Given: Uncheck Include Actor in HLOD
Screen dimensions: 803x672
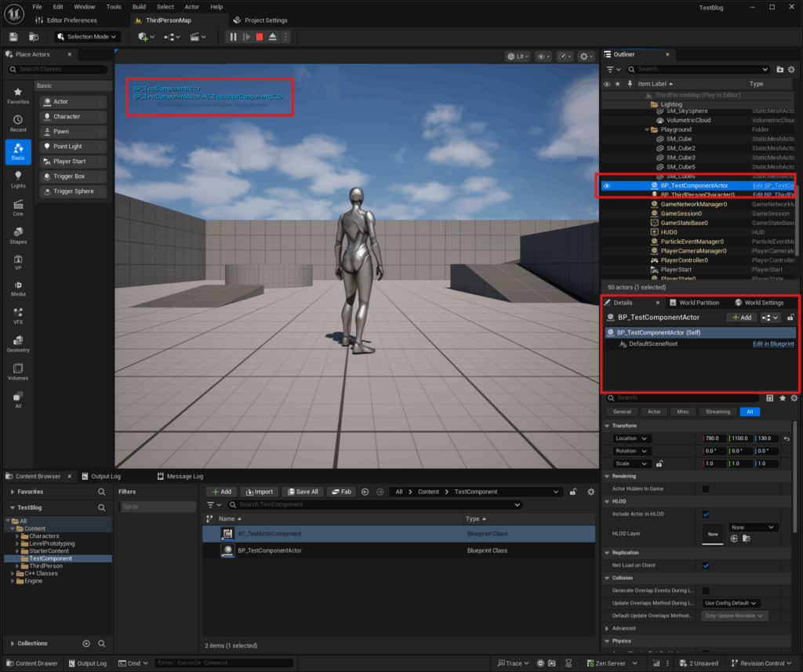Looking at the screenshot, I should pos(706,514).
